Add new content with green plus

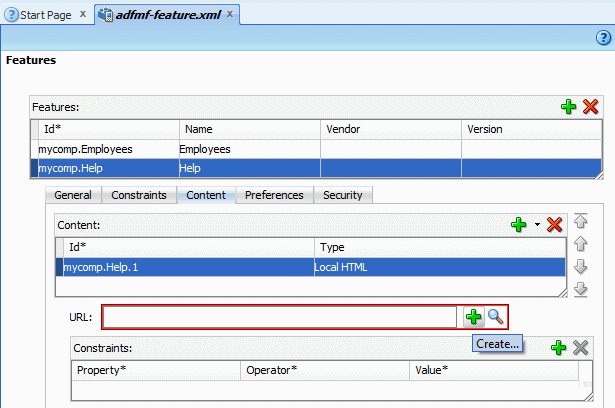(519, 225)
